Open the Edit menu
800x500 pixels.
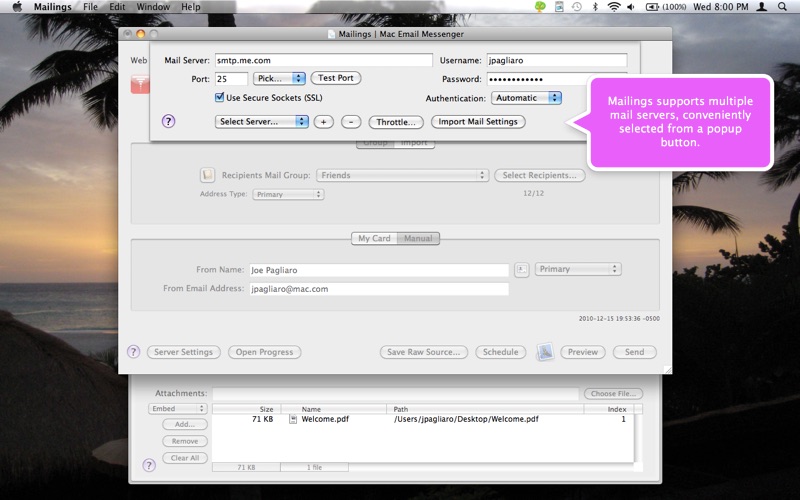[117, 7]
